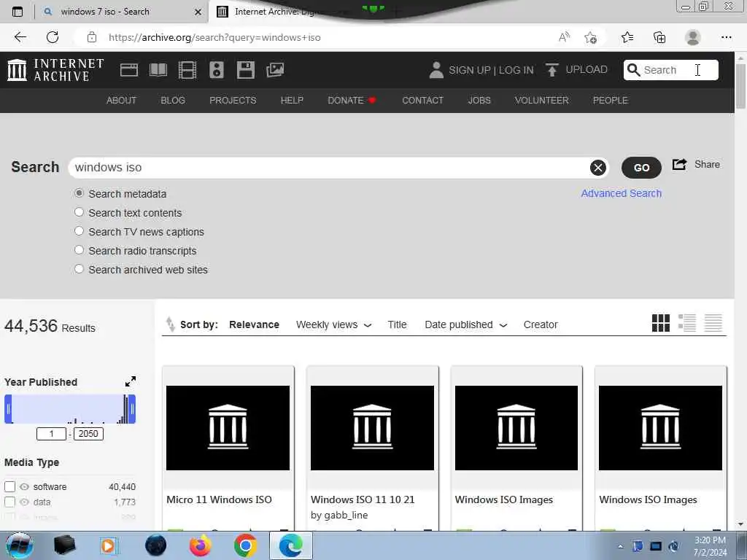Viewport: 747px width, 560px height.
Task: Click the browser Back arrow
Action: click(20, 37)
